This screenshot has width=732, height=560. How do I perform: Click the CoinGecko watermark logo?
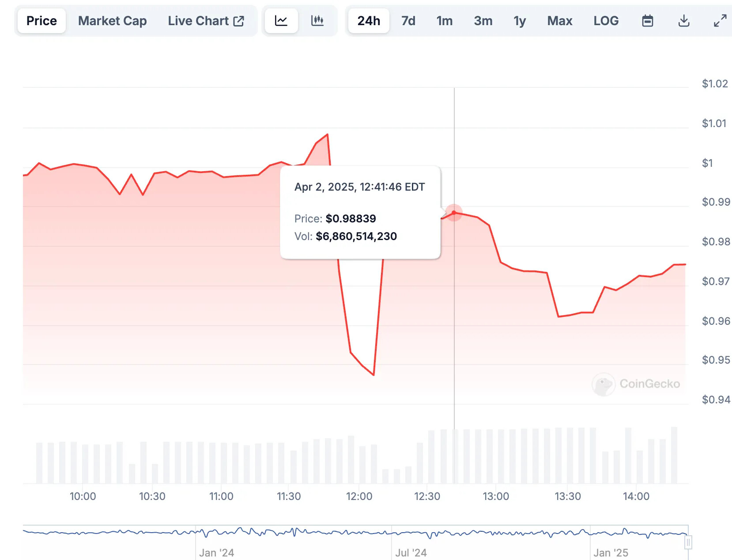tap(636, 384)
